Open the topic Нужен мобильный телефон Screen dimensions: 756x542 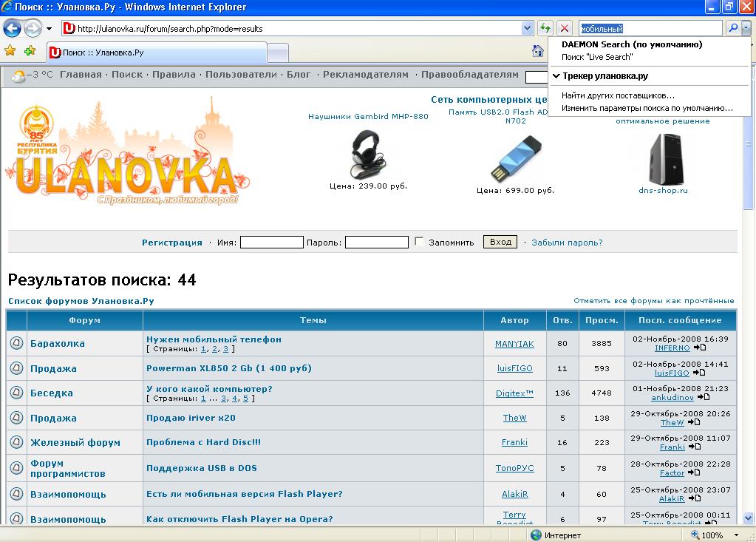[213, 339]
